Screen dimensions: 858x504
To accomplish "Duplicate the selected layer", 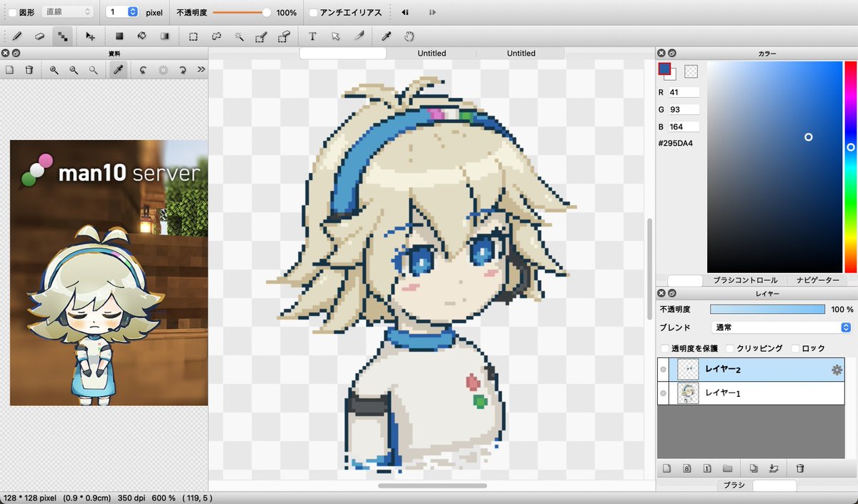I will click(x=754, y=469).
